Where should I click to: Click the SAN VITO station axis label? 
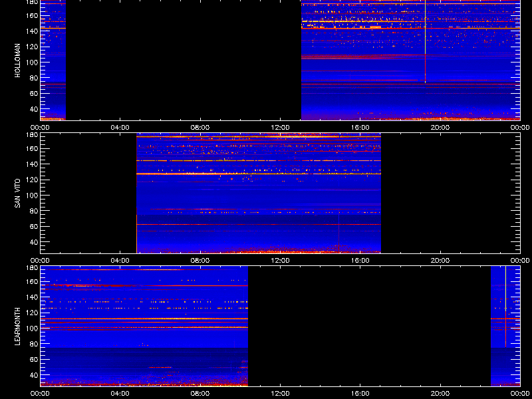[x=18, y=194]
